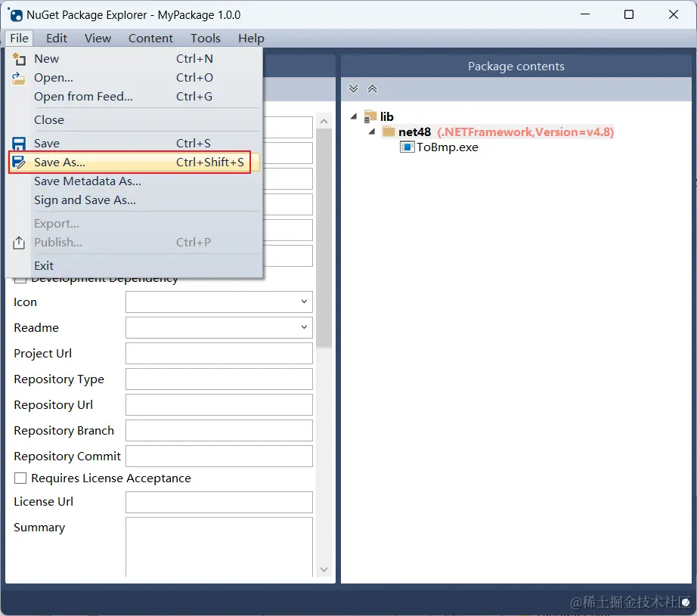The image size is (697, 616).
Task: Click the Export... menu entry
Action: (135, 224)
